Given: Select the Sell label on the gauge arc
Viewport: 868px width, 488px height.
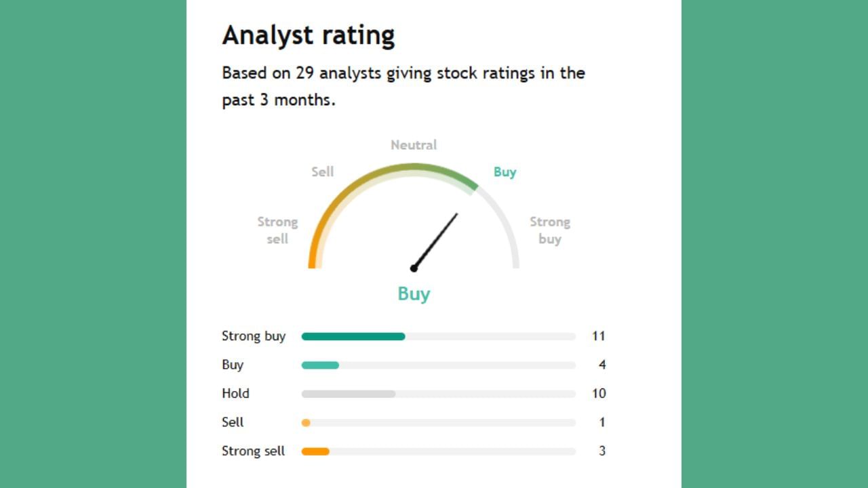Looking at the screenshot, I should tap(323, 172).
